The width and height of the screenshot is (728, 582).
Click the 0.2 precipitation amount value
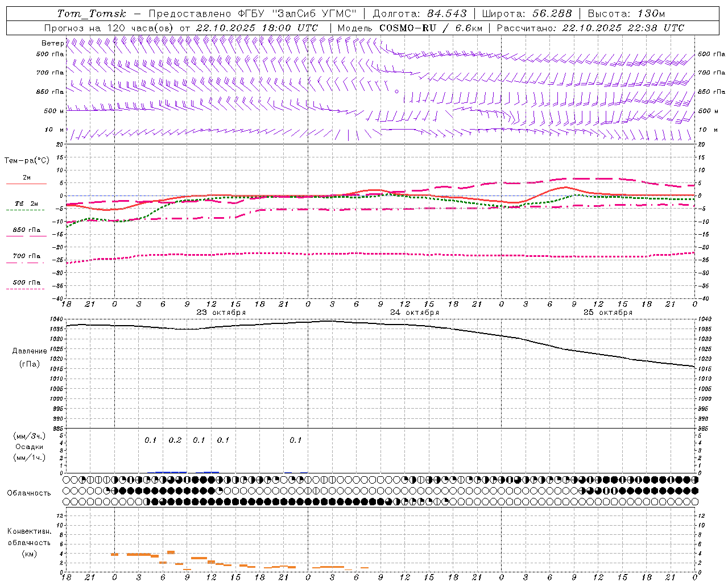pos(175,440)
